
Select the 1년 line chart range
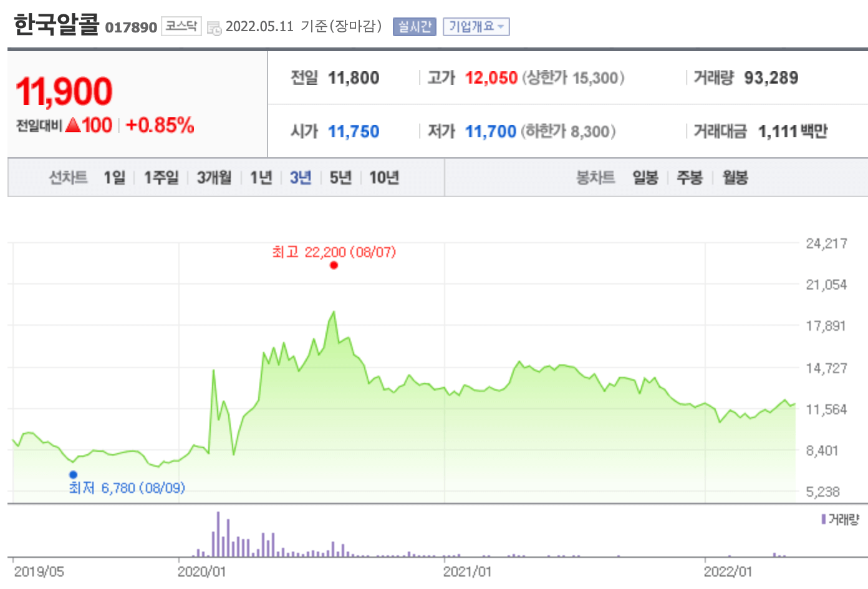click(261, 178)
